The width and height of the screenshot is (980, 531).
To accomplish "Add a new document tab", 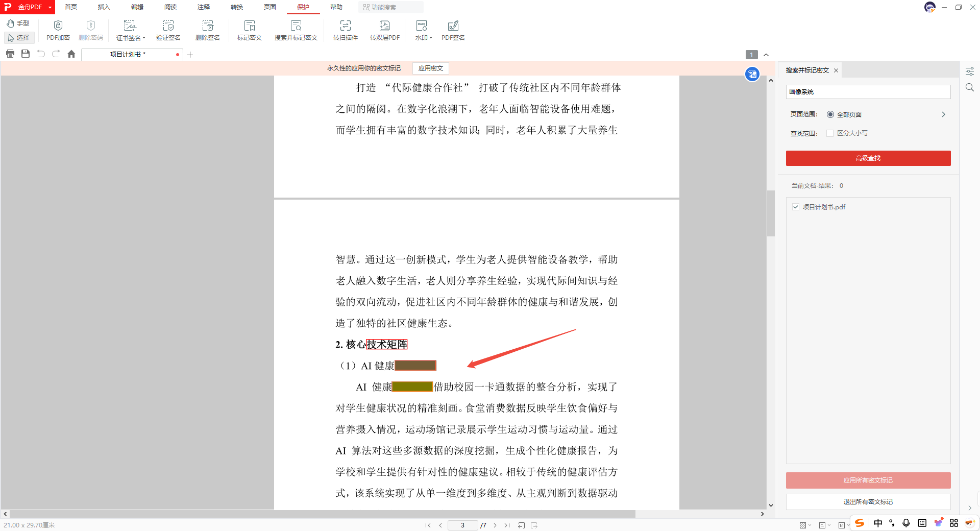I will click(190, 55).
